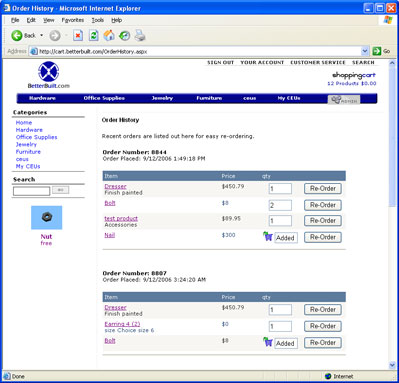The width and height of the screenshot is (399, 383).
Task: Click the Back arrow icon
Action: (x=16, y=35)
